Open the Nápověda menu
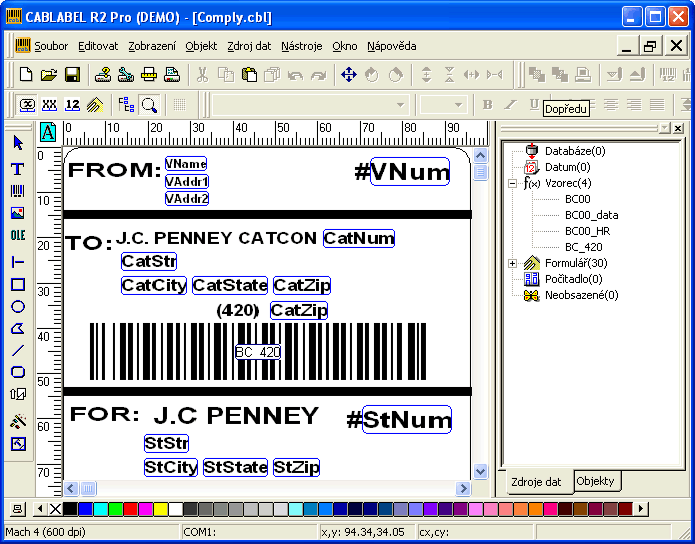Viewport: 695px width, 544px height. point(391,46)
